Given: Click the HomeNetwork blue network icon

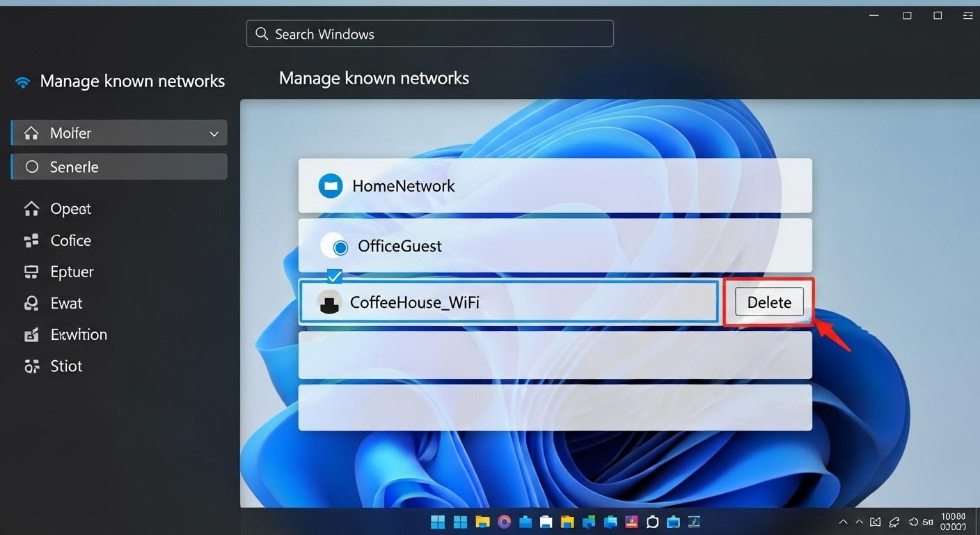Looking at the screenshot, I should 330,185.
